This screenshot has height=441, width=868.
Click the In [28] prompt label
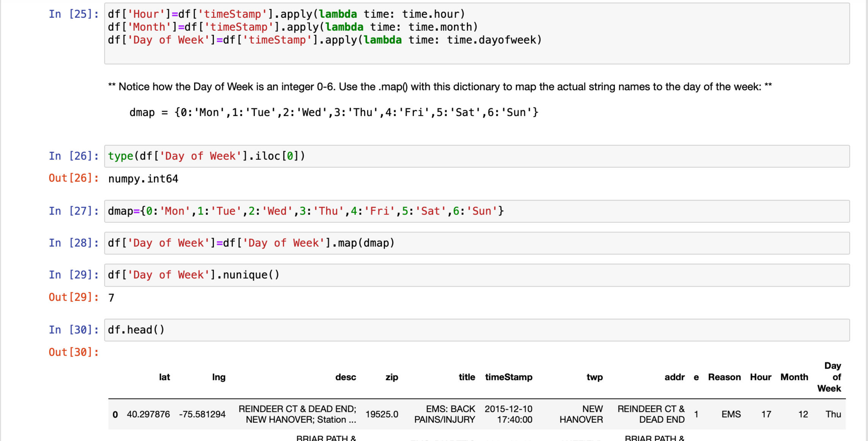click(74, 243)
